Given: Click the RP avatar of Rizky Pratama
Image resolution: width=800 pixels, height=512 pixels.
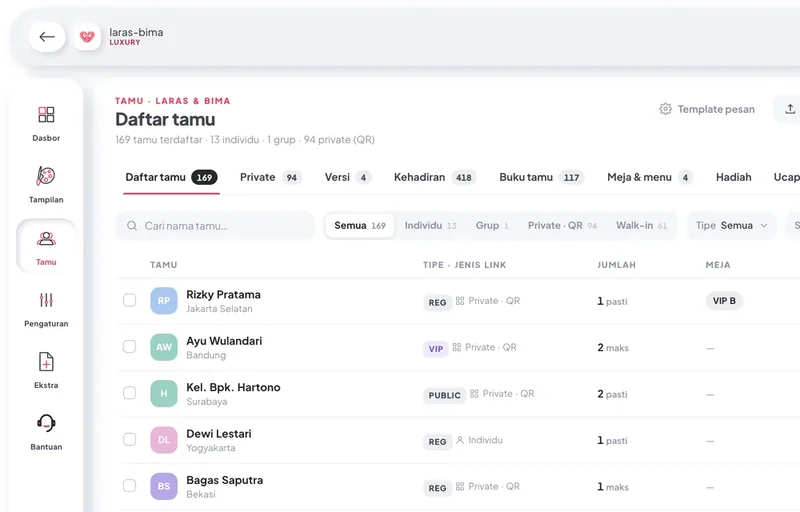Looking at the screenshot, I should (164, 300).
